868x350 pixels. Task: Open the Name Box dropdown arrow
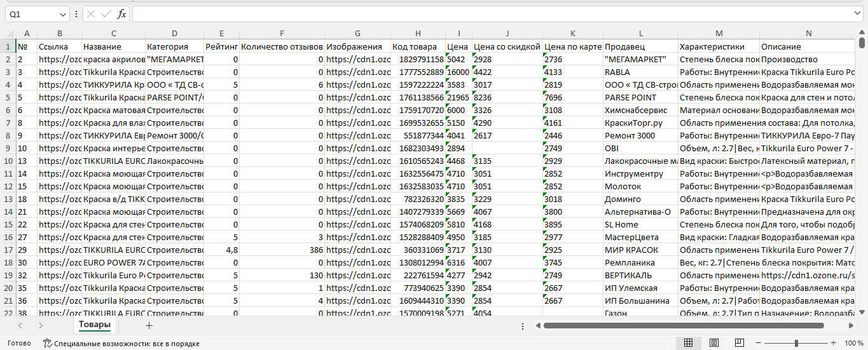[62, 14]
